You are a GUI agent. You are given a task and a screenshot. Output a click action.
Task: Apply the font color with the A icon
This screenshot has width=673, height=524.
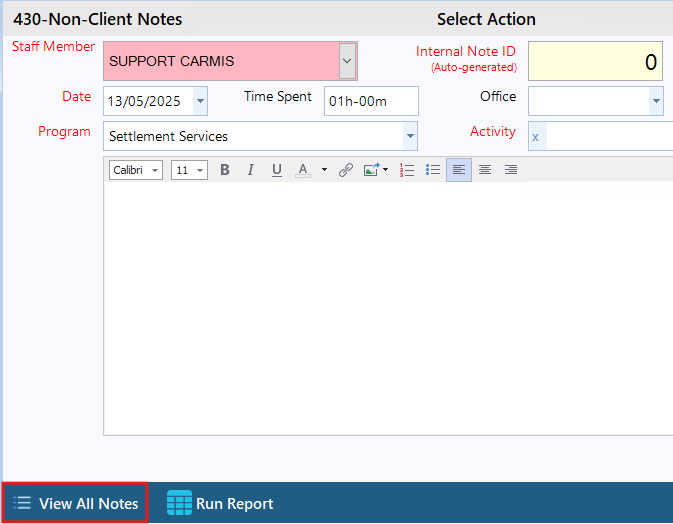(303, 170)
